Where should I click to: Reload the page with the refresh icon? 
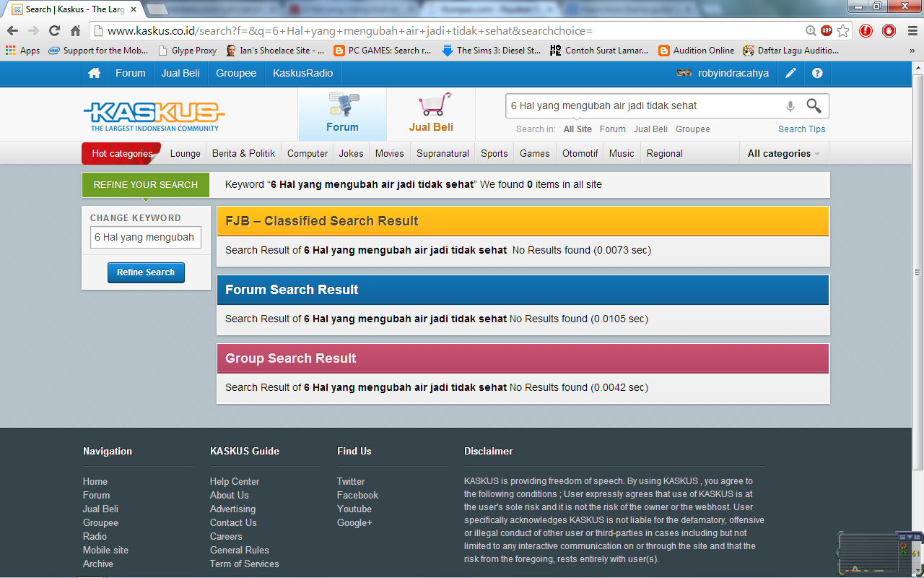pos(54,31)
